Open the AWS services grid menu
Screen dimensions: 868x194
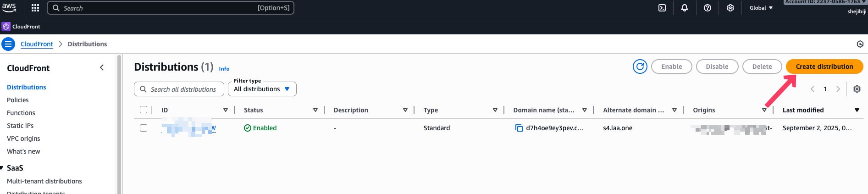coord(35,8)
